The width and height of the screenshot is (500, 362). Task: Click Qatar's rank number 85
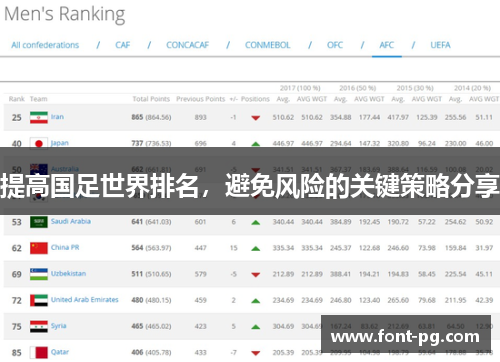[17, 352]
